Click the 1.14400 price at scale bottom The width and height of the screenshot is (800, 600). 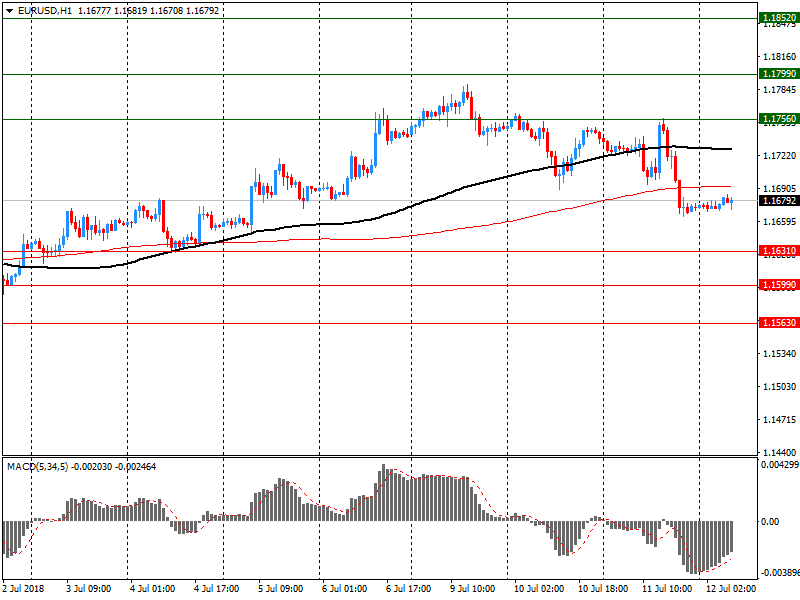tap(778, 452)
